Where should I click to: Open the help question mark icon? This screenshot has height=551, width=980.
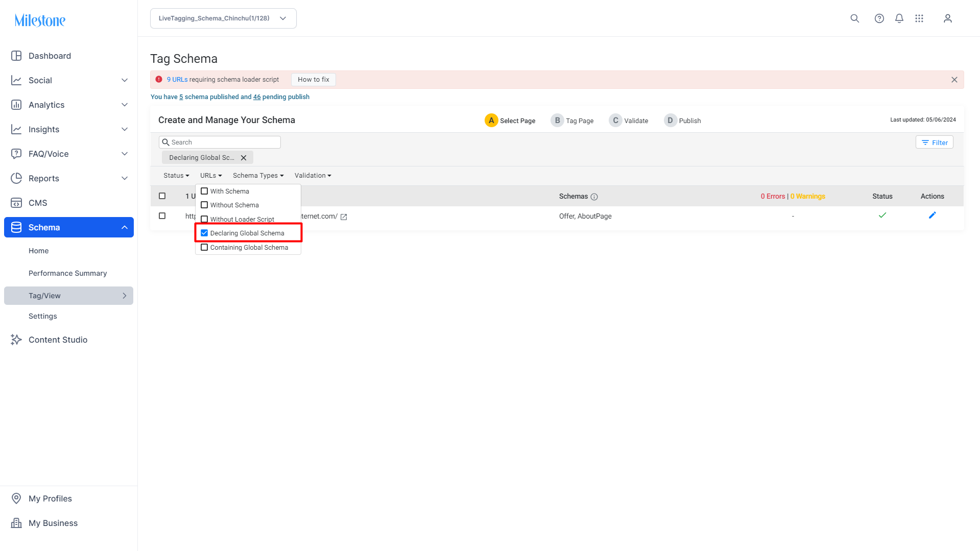(x=879, y=18)
